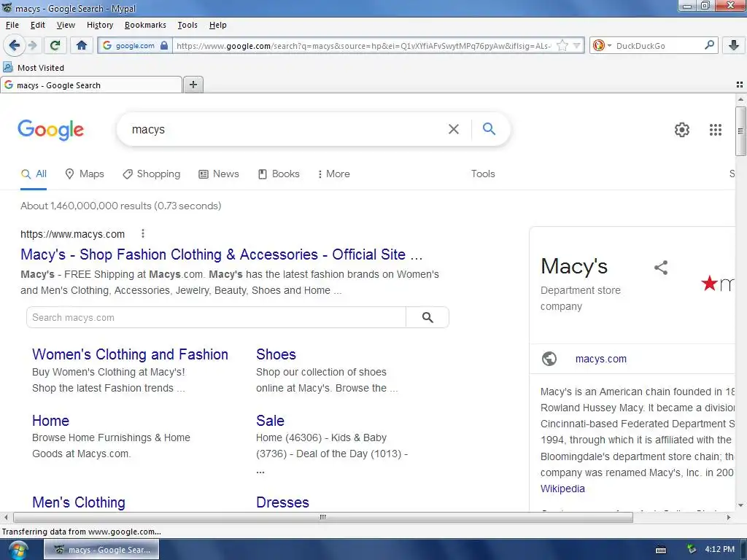Viewport: 747px width, 560px height.
Task: Open the Shoes sitelink
Action: click(x=276, y=354)
